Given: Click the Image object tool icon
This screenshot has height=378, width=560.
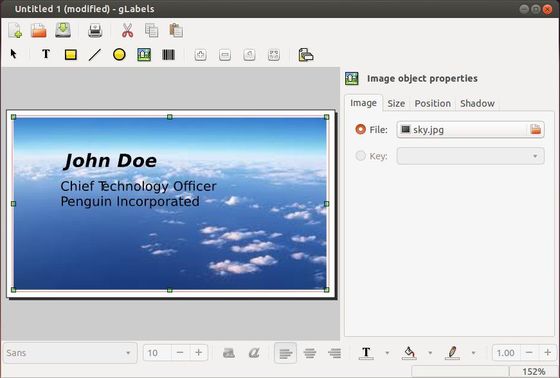Looking at the screenshot, I should pos(144,55).
